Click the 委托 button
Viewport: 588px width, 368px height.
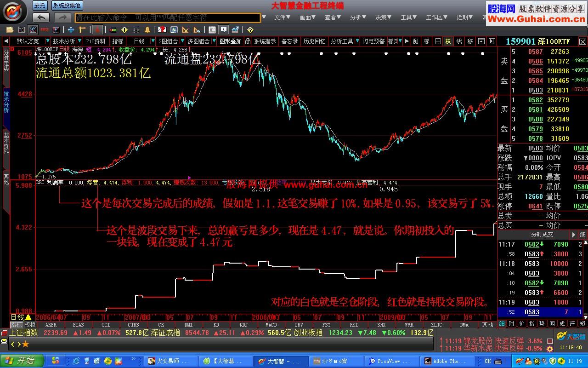click(x=40, y=6)
